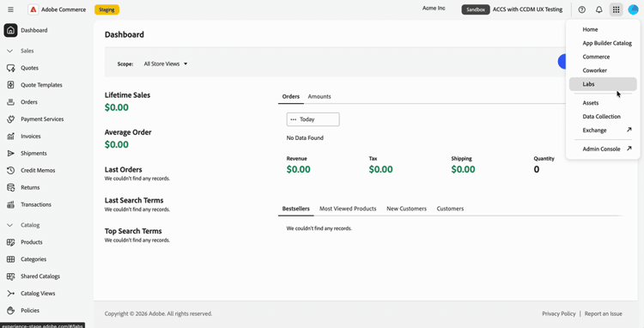Viewport: 644px width, 328px height.
Task: Switch to the Amounts tab
Action: pyautogui.click(x=319, y=96)
